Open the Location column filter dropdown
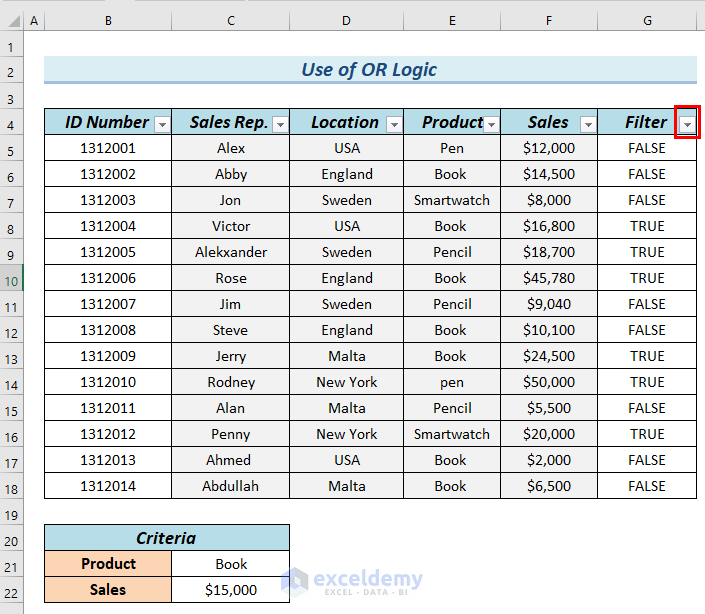 394,124
